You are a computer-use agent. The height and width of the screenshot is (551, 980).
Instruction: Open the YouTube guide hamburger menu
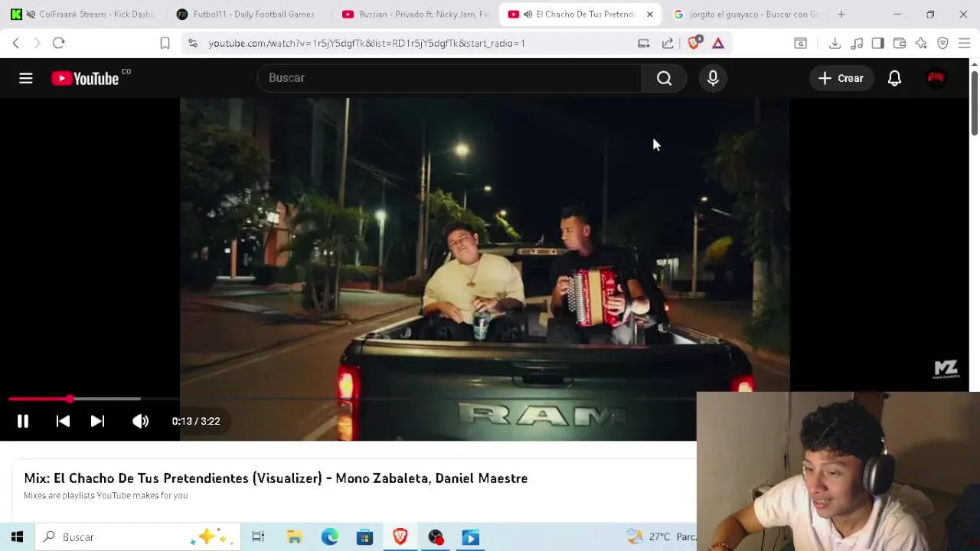(26, 78)
